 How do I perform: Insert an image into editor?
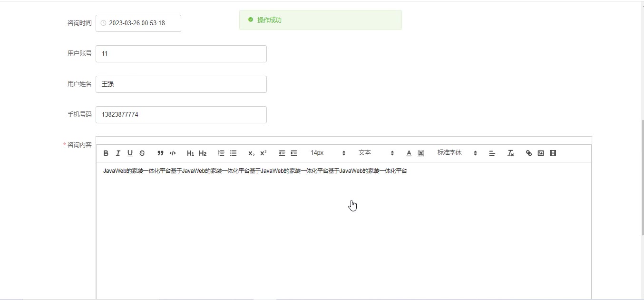pos(541,153)
